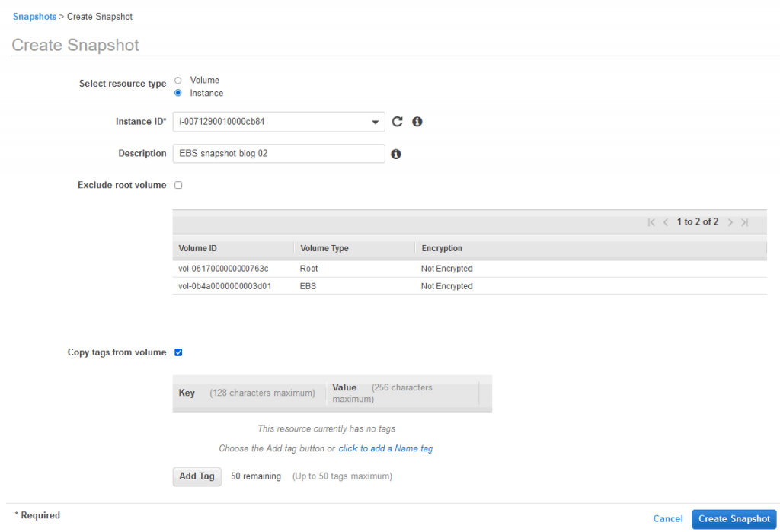Viewport: 780px width, 532px height.
Task: Create the snapshot
Action: 734,518
